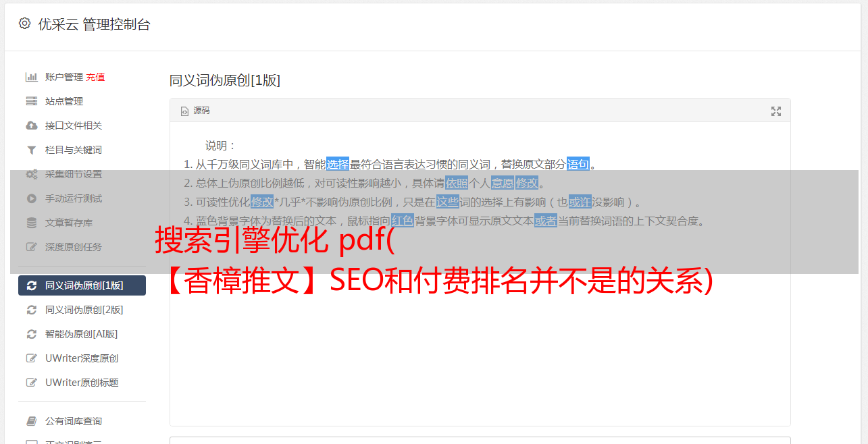868x444 pixels.
Task: Open 同义词伪原创[1版] menu item
Action: (x=82, y=285)
